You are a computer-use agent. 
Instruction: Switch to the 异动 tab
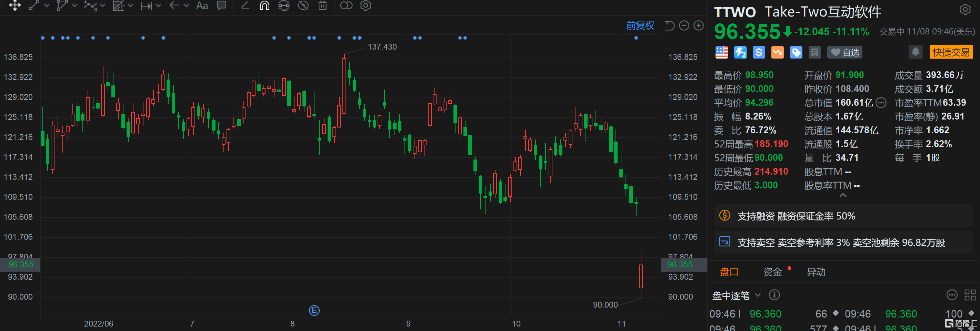[x=816, y=272]
